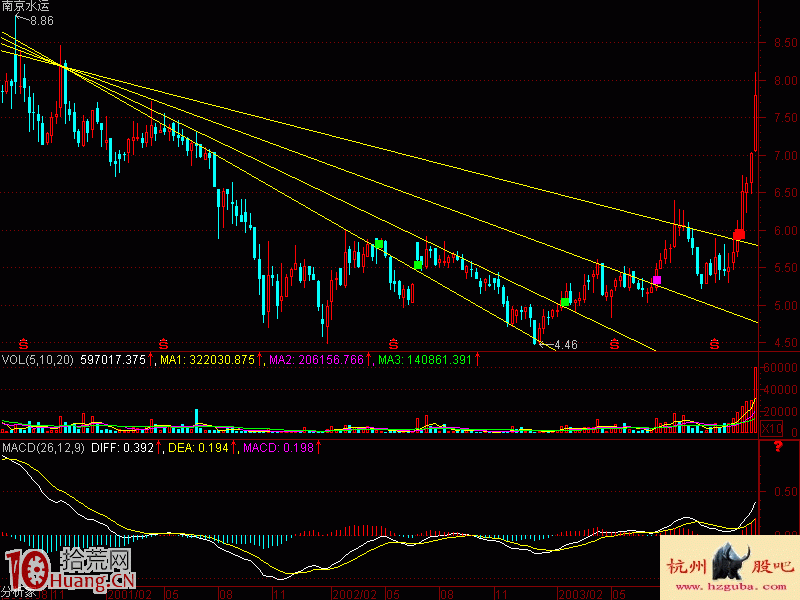Viewport: 800px width, 600px height.
Task: Click the 20000 volume axis label
Action: 779,411
